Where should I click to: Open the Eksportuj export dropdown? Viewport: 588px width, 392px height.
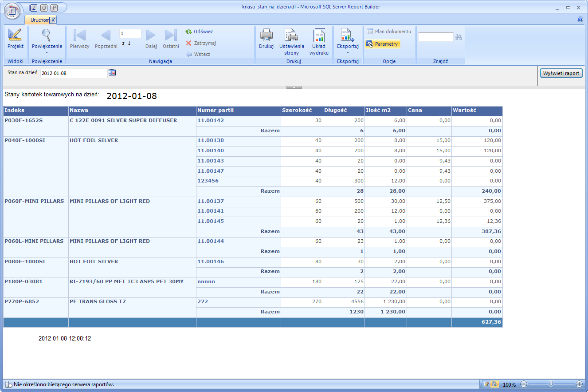tap(348, 52)
